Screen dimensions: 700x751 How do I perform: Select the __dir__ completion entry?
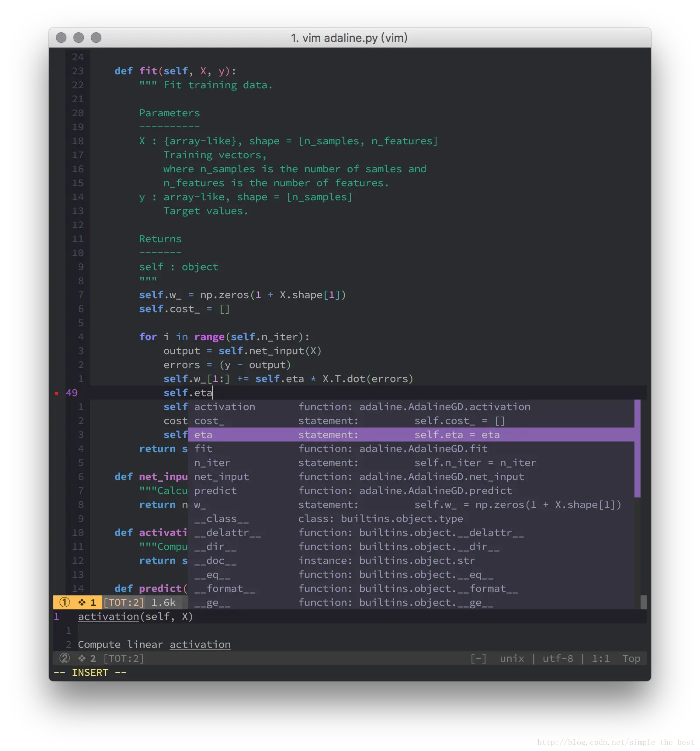(411, 546)
